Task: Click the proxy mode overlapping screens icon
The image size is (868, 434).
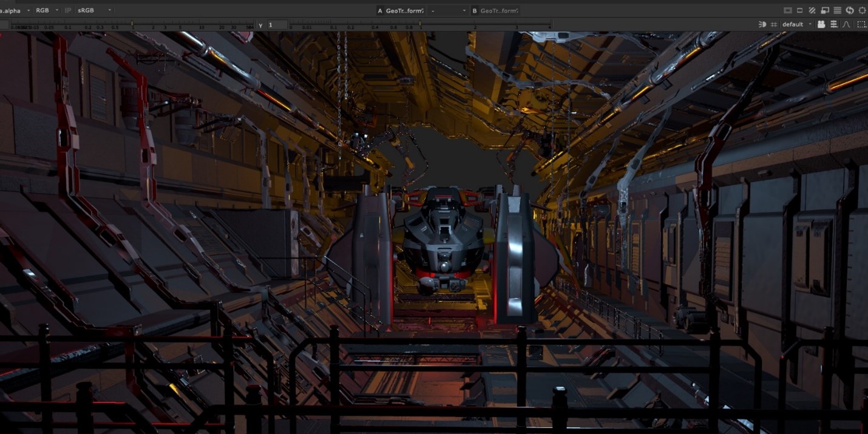Action: tap(825, 10)
